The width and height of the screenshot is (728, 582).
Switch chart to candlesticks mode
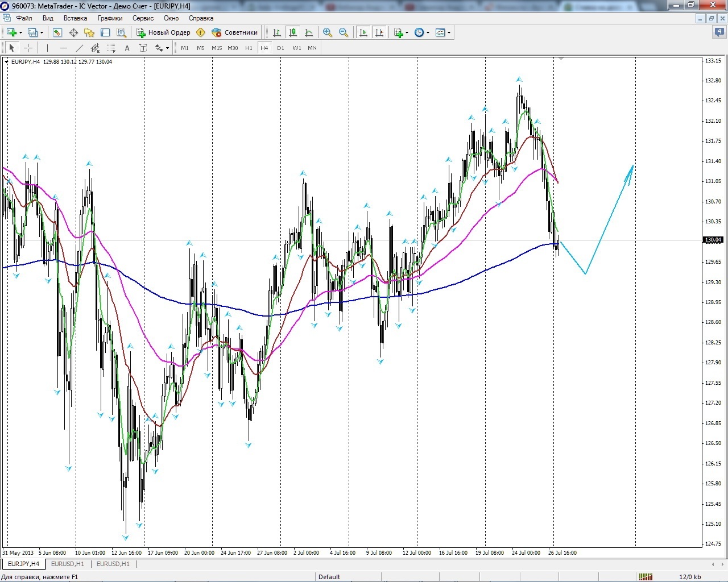click(292, 32)
